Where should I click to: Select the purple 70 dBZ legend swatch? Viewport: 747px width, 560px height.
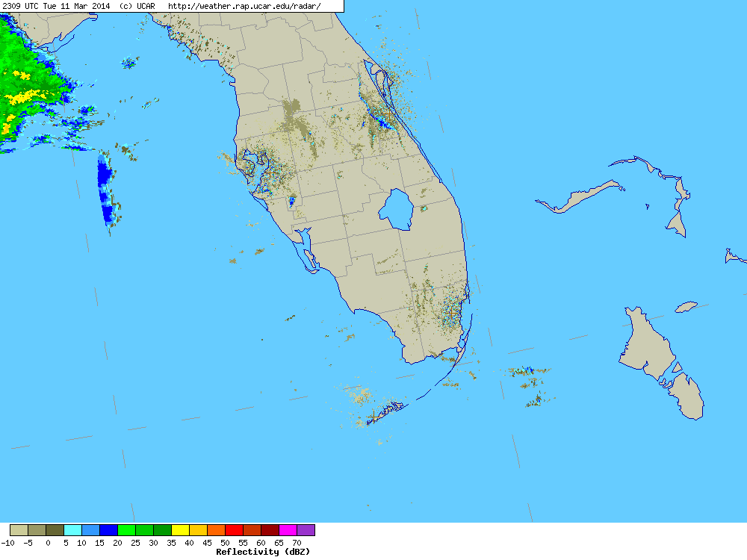tap(306, 530)
